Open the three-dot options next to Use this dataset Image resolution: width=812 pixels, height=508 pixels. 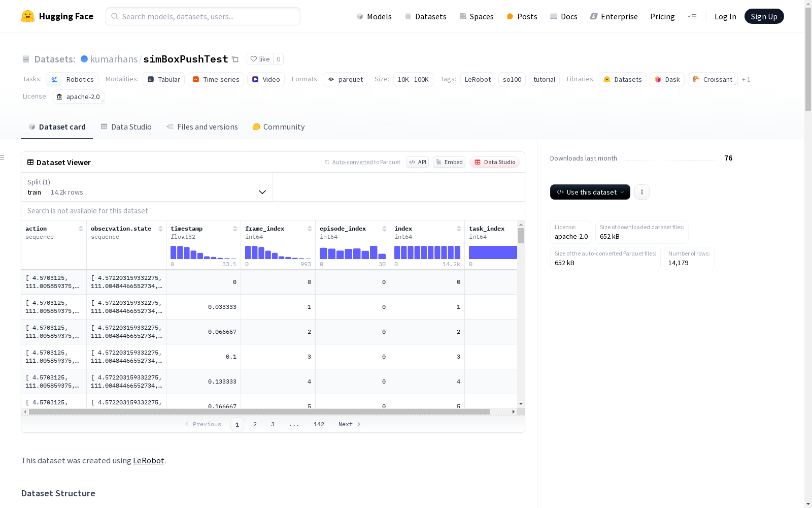642,192
